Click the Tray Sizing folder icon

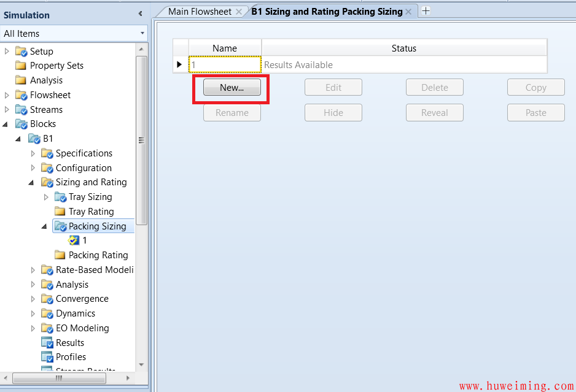[x=60, y=197]
